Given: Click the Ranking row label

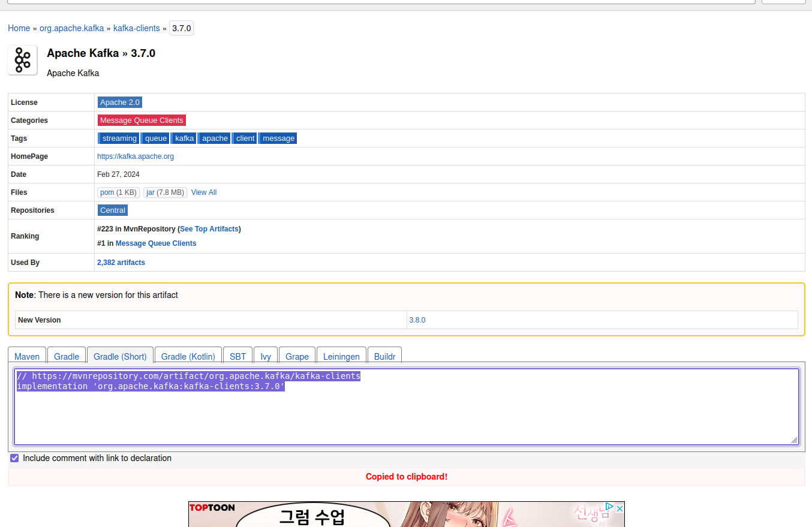Looking at the screenshot, I should click(25, 236).
